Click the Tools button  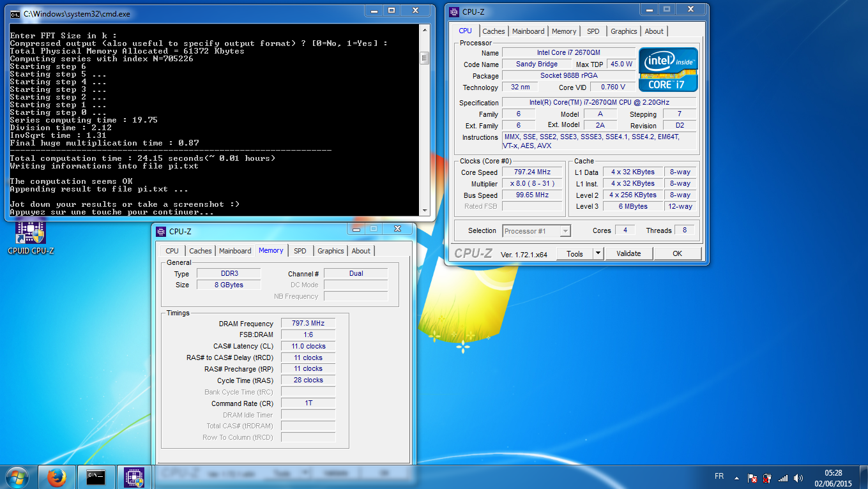pyautogui.click(x=575, y=253)
